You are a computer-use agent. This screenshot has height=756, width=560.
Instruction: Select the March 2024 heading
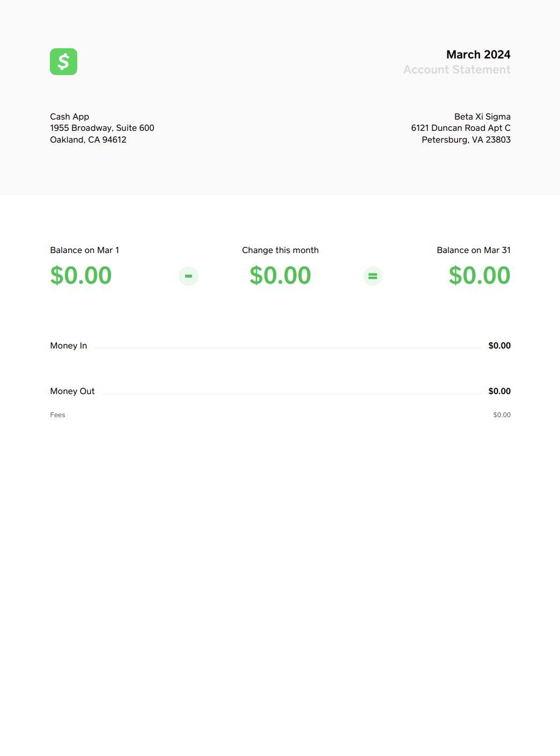pos(478,55)
